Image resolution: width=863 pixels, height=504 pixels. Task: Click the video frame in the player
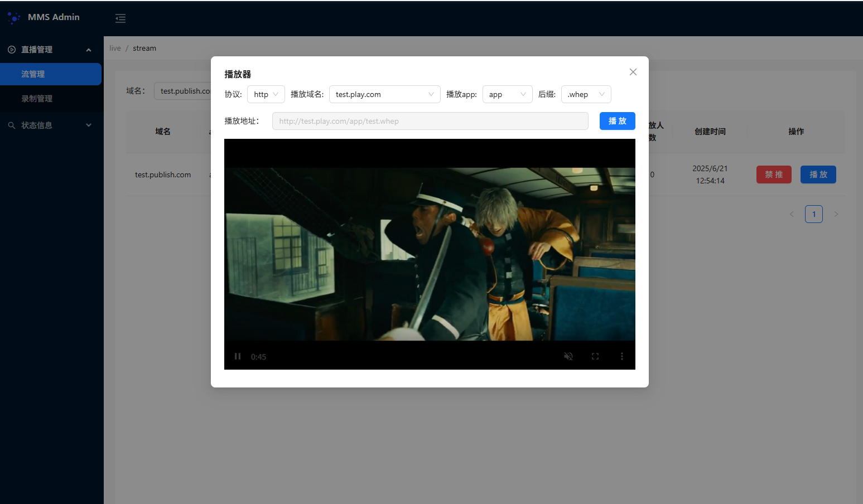pos(430,254)
